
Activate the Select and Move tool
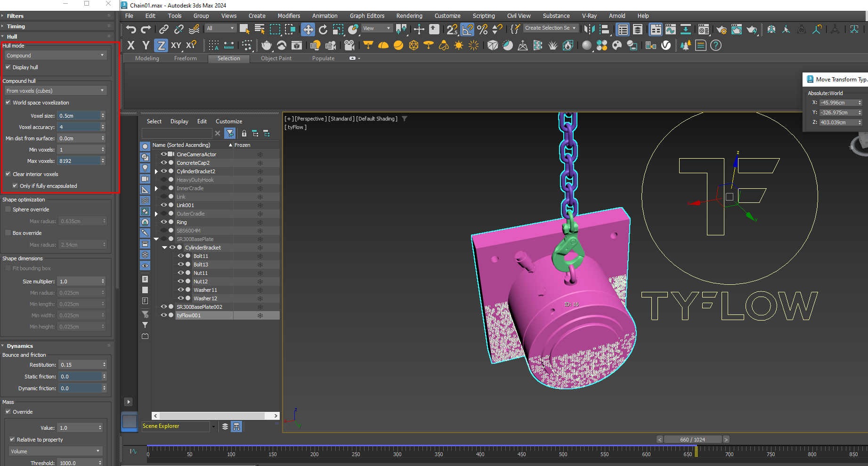pos(308,30)
